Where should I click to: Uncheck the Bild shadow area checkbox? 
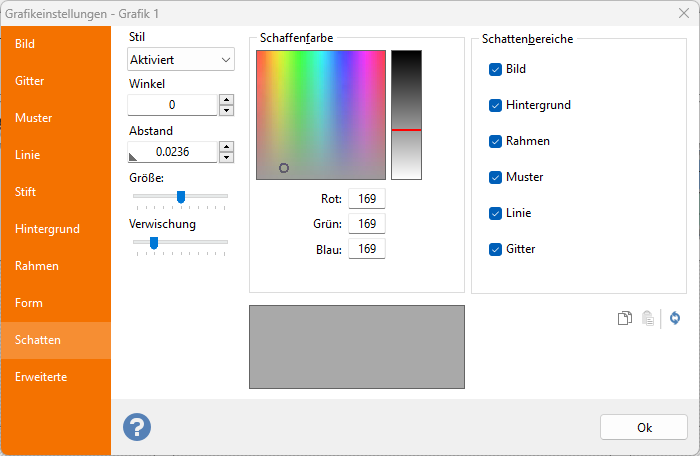495,69
